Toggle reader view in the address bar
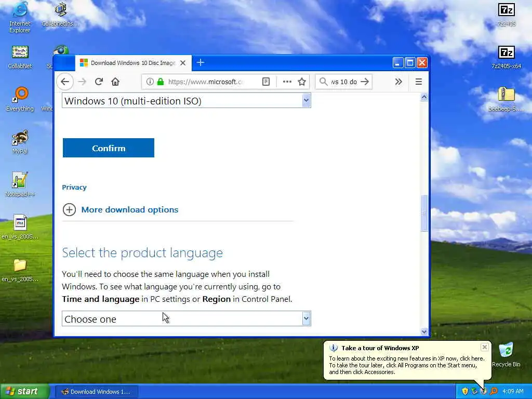 [266, 82]
